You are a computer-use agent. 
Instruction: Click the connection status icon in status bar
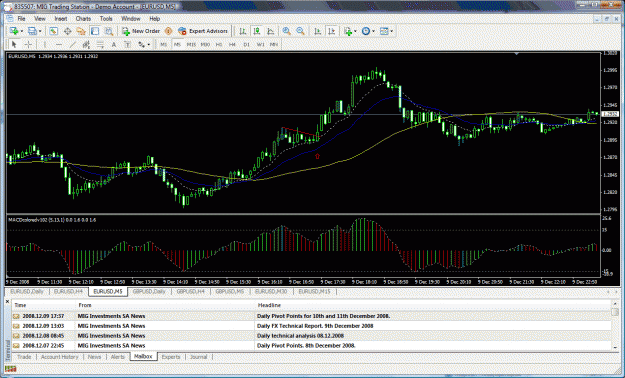point(11,369)
